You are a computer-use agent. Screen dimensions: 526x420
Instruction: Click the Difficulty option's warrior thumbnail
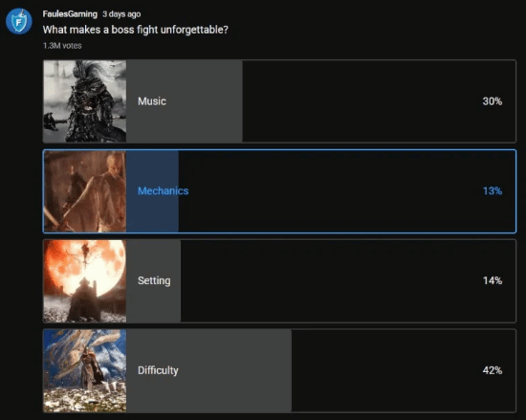tap(85, 370)
